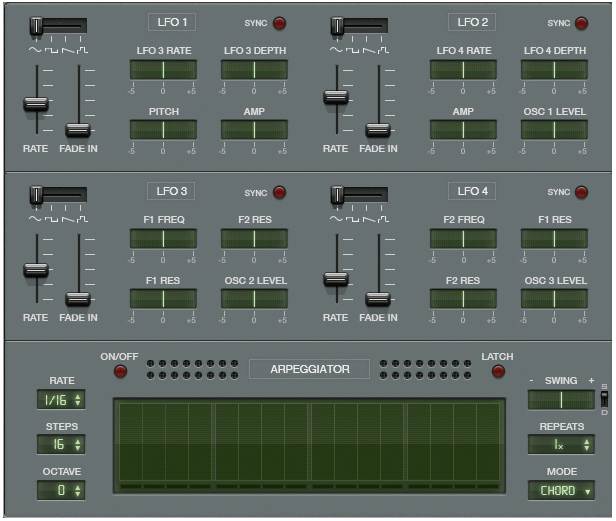The width and height of the screenshot is (616, 521).
Task: Toggle LFO 1 SYNC red LED
Action: (280, 23)
